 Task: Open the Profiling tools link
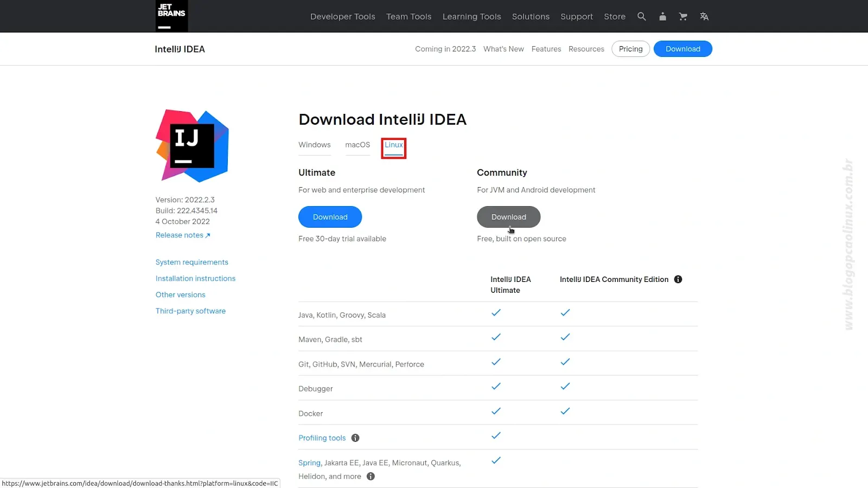tap(322, 438)
